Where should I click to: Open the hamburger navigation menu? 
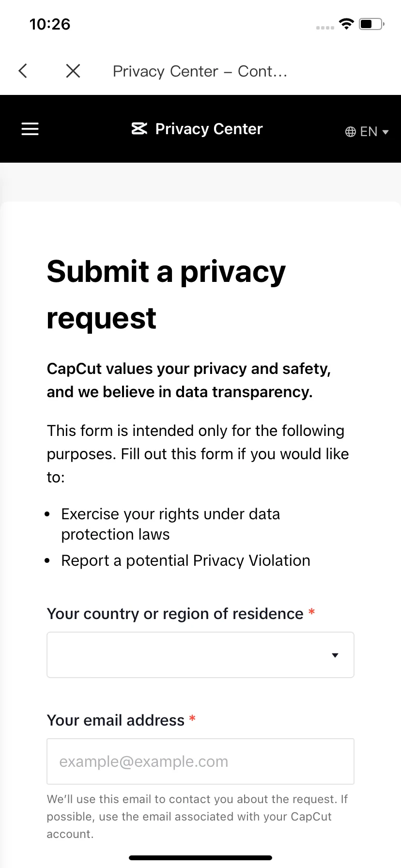pyautogui.click(x=30, y=129)
